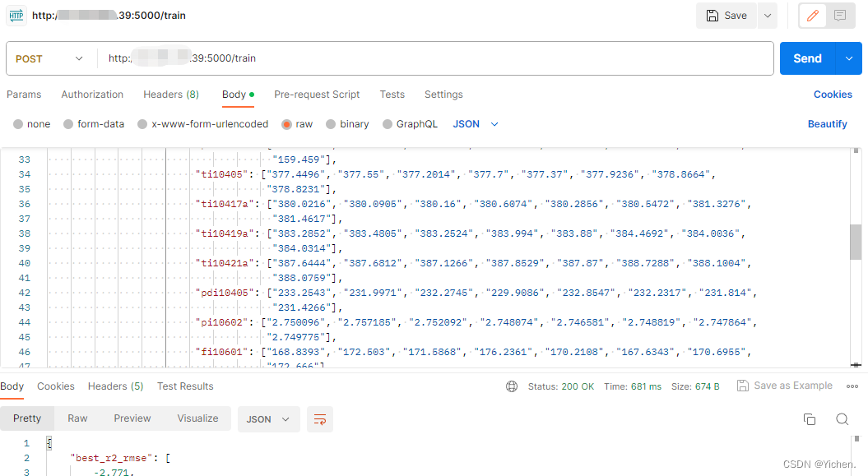The height and width of the screenshot is (476, 868).
Task: Toggle the response word wrap icon
Action: (x=320, y=419)
